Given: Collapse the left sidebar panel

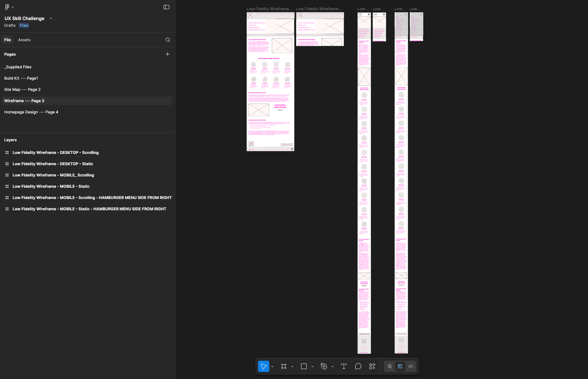Looking at the screenshot, I should click(x=166, y=7).
